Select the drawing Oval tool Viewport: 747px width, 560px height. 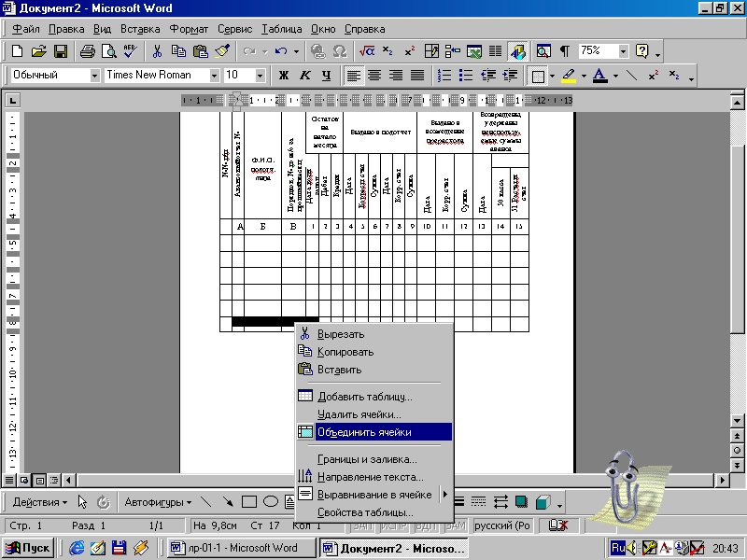coord(271,502)
